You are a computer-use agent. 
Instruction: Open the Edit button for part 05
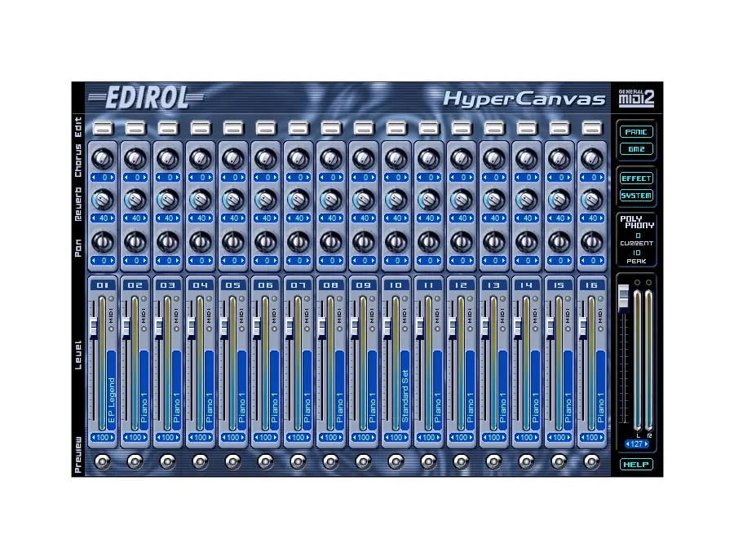[233, 128]
